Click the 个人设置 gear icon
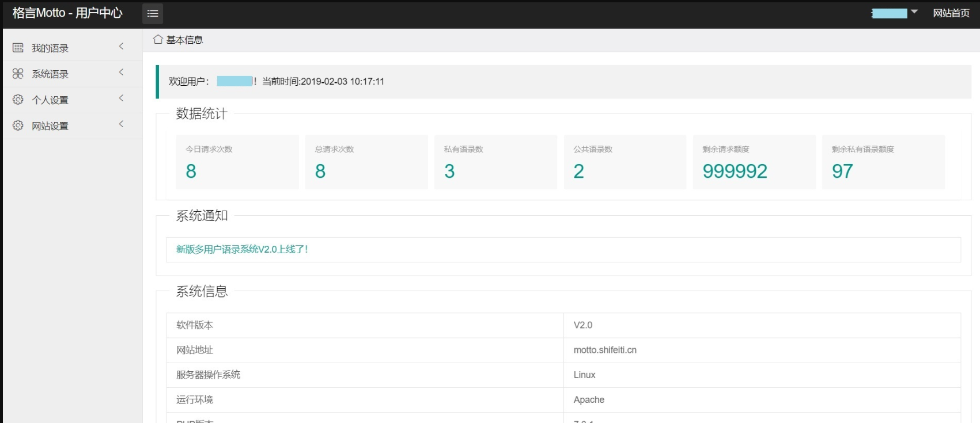The width and height of the screenshot is (980, 423). [18, 100]
